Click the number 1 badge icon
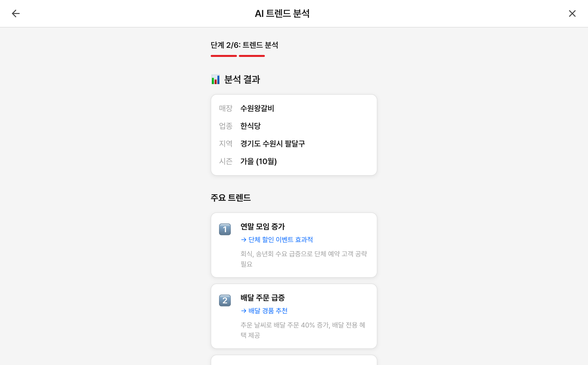This screenshot has width=588, height=365. pyautogui.click(x=225, y=229)
